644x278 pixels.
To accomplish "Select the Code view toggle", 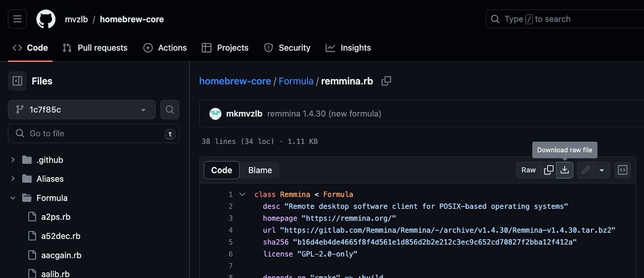I will 222,170.
